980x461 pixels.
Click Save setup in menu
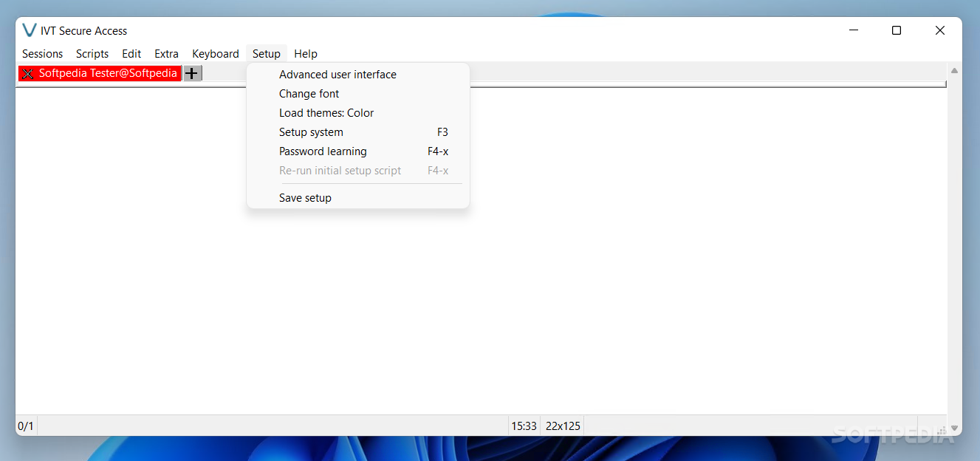point(358,198)
